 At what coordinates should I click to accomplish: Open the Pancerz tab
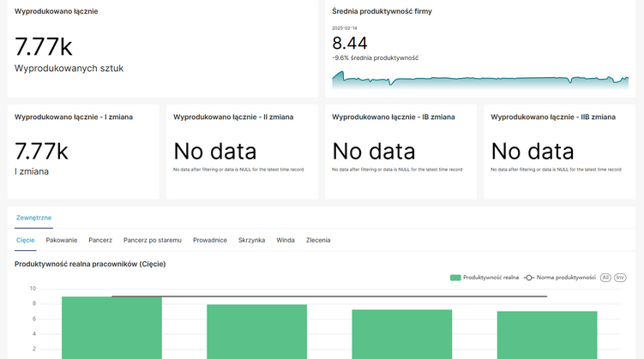tap(100, 240)
